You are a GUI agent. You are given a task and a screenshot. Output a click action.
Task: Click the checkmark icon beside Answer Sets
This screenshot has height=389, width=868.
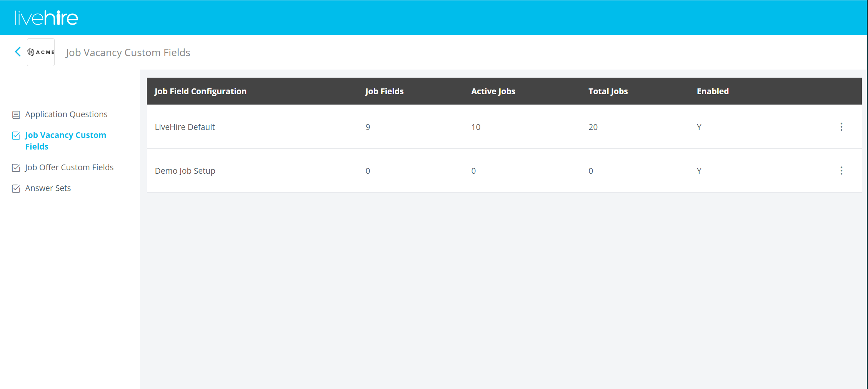[16, 188]
